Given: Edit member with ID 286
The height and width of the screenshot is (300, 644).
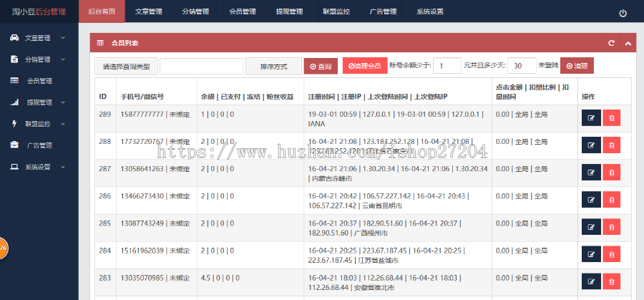Looking at the screenshot, I should [591, 199].
